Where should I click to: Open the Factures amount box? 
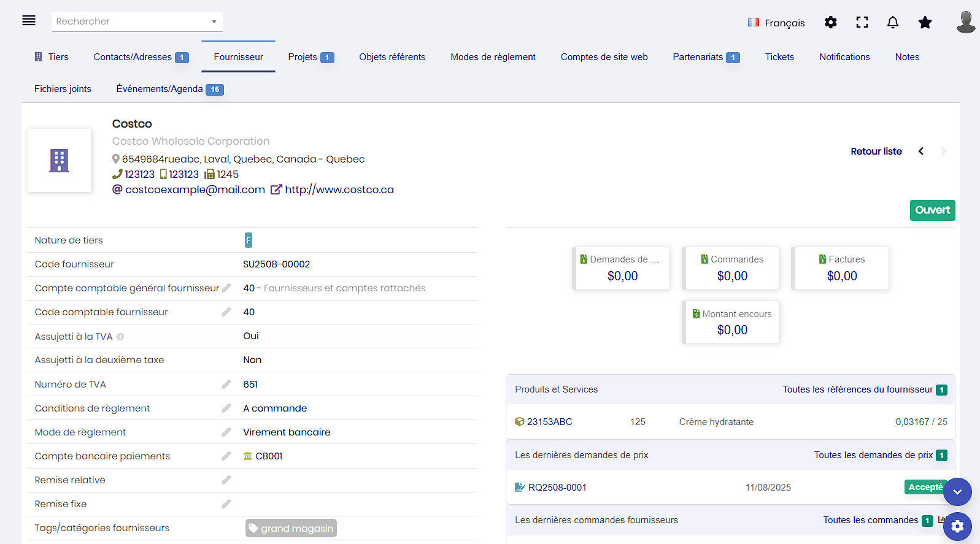pos(841,269)
